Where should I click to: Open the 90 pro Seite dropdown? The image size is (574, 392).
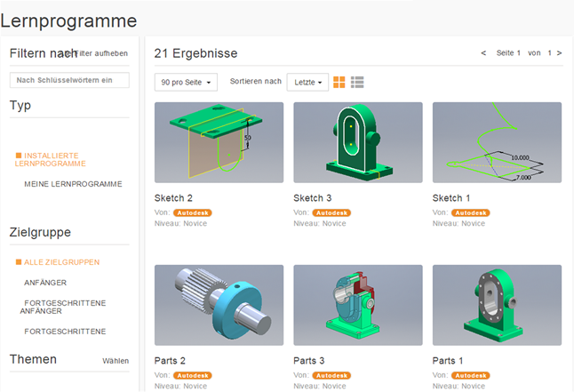186,82
